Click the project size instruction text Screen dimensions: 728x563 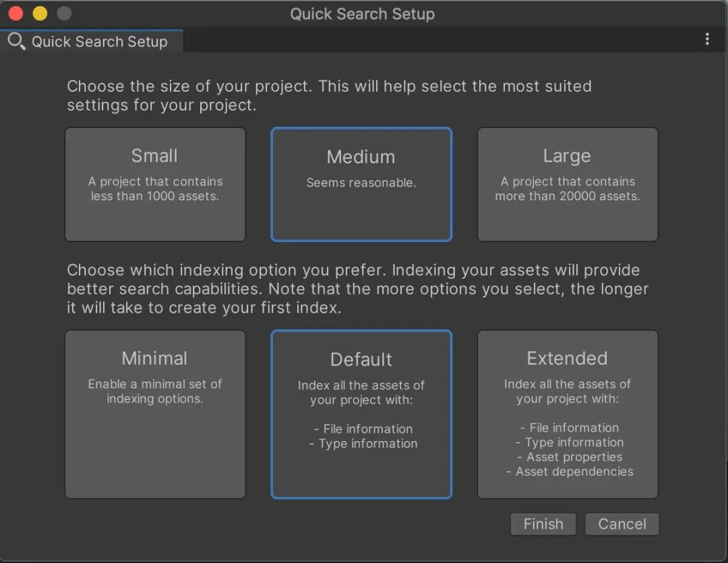click(329, 96)
